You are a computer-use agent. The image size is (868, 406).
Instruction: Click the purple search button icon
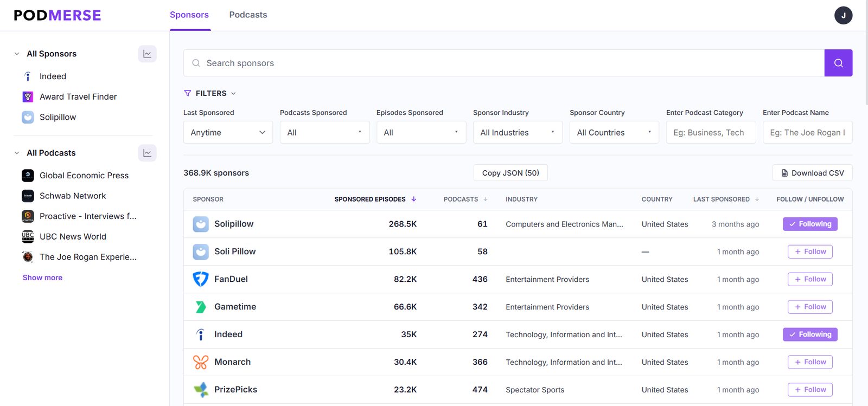click(x=838, y=63)
